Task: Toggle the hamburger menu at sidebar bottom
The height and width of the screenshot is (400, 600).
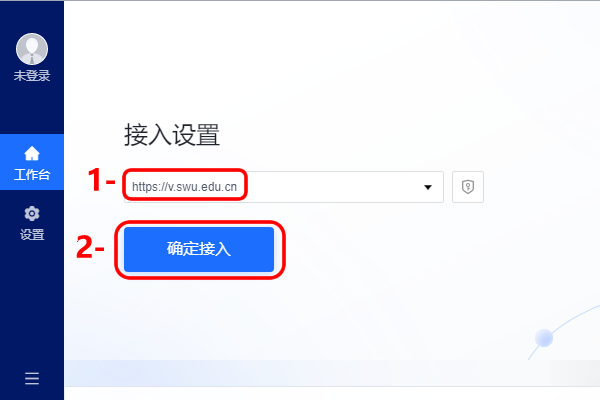Action: 32,378
